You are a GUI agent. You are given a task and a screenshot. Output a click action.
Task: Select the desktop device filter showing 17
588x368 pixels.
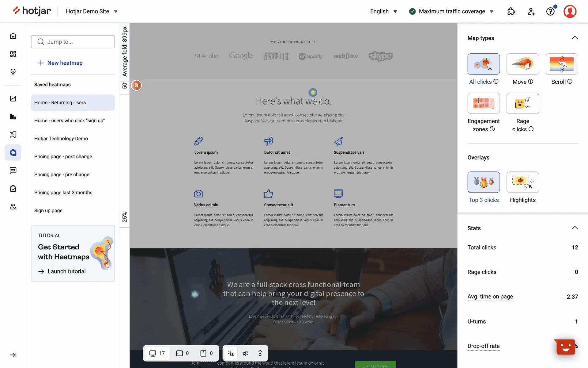click(x=157, y=353)
